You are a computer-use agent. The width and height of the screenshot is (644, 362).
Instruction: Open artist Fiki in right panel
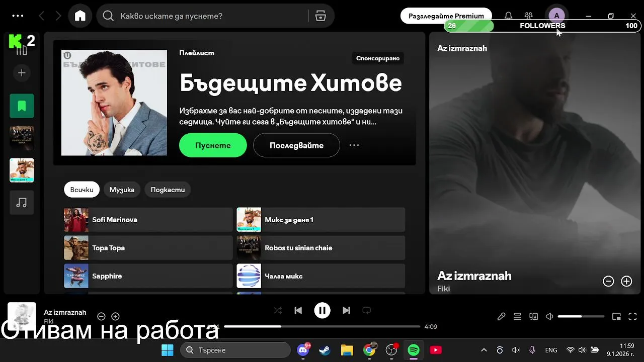[x=443, y=289]
